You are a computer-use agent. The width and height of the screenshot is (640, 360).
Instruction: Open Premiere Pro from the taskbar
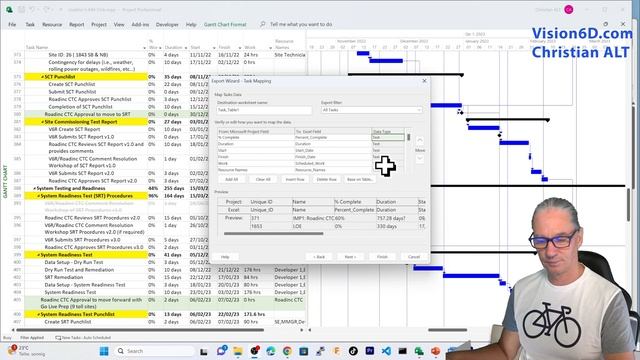pyautogui.click(x=370, y=351)
